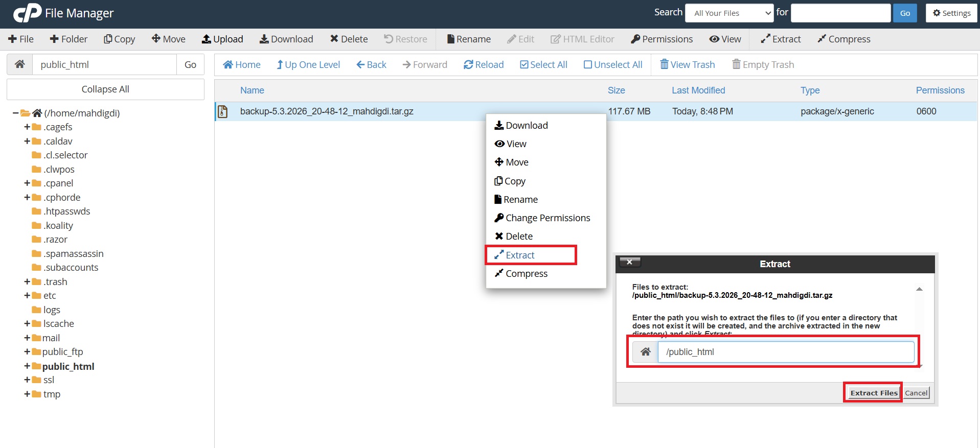This screenshot has height=448, width=980.
Task: Sort by Type column header
Action: 810,90
